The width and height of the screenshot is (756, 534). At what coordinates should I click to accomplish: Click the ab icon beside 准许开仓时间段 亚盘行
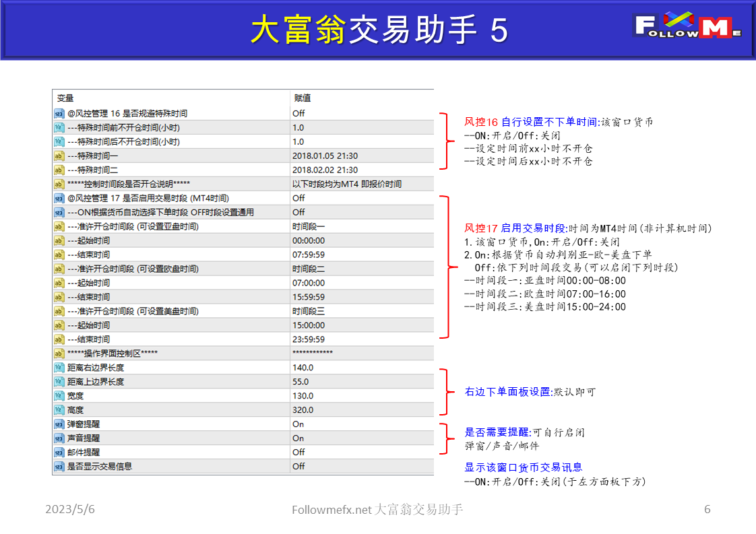point(59,226)
